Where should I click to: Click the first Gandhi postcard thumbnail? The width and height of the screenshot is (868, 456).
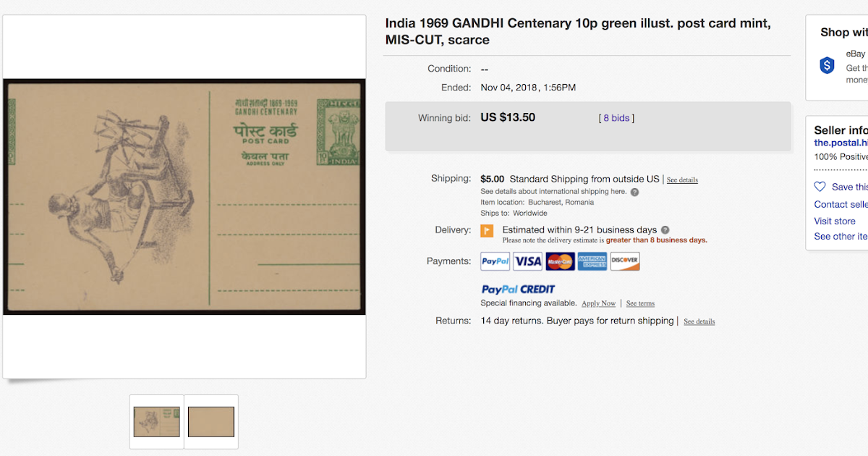click(156, 421)
